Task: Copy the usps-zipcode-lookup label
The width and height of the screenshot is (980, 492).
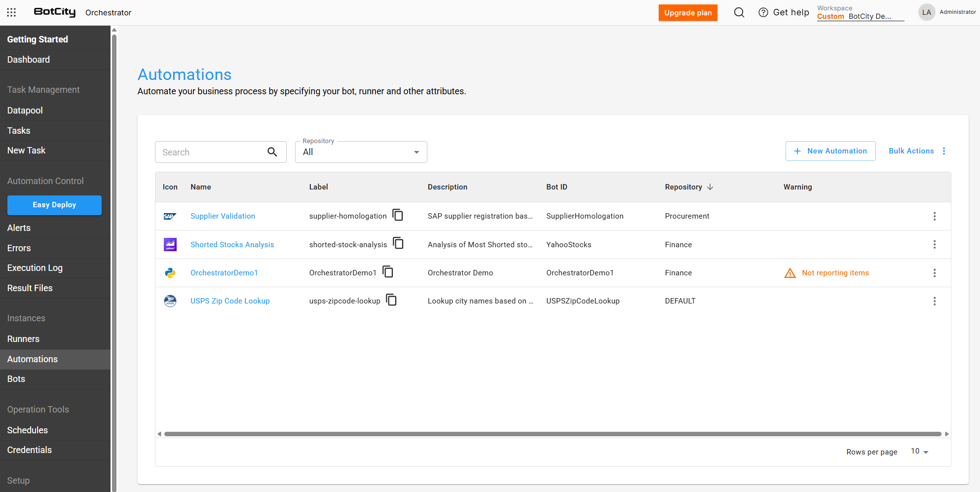Action: 391,300
